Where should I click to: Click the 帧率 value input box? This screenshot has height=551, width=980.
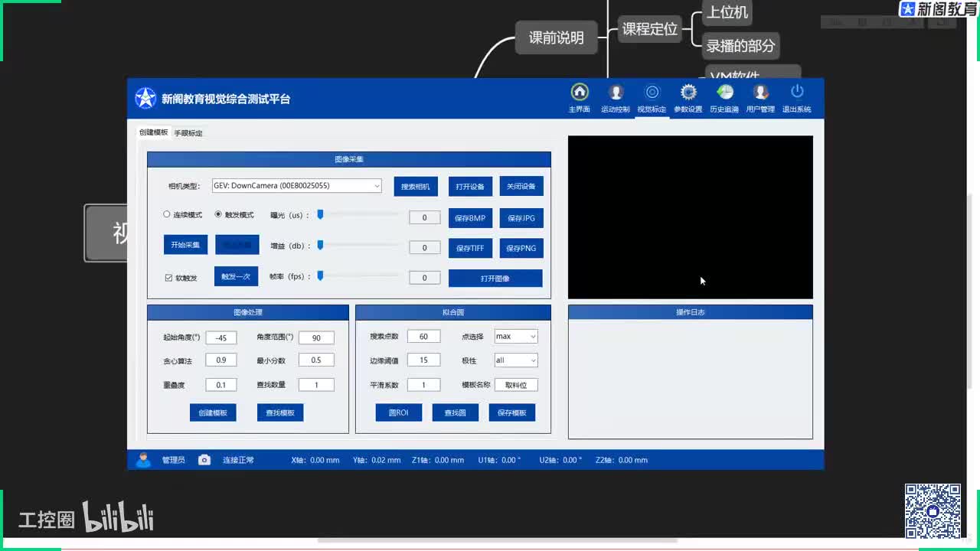[425, 278]
